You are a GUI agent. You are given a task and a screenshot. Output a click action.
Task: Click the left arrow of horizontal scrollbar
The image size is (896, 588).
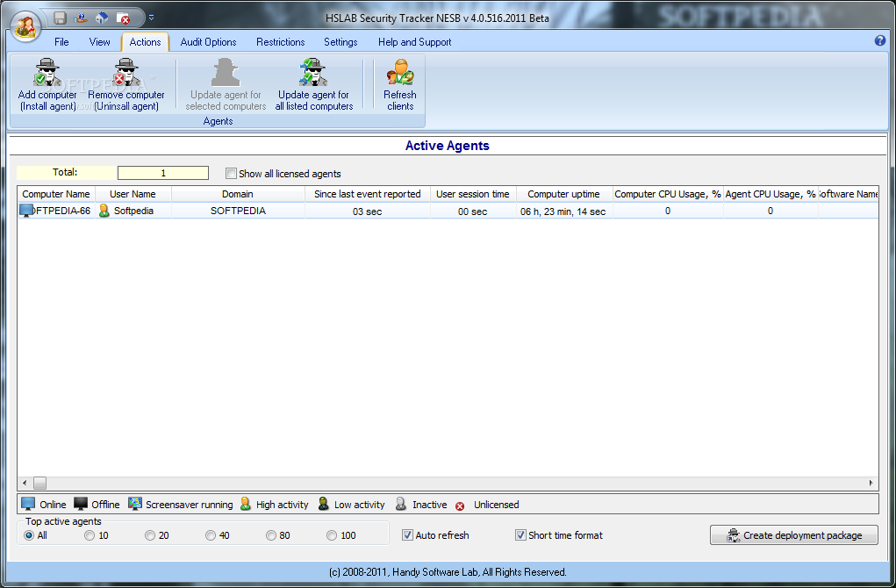coord(24,483)
